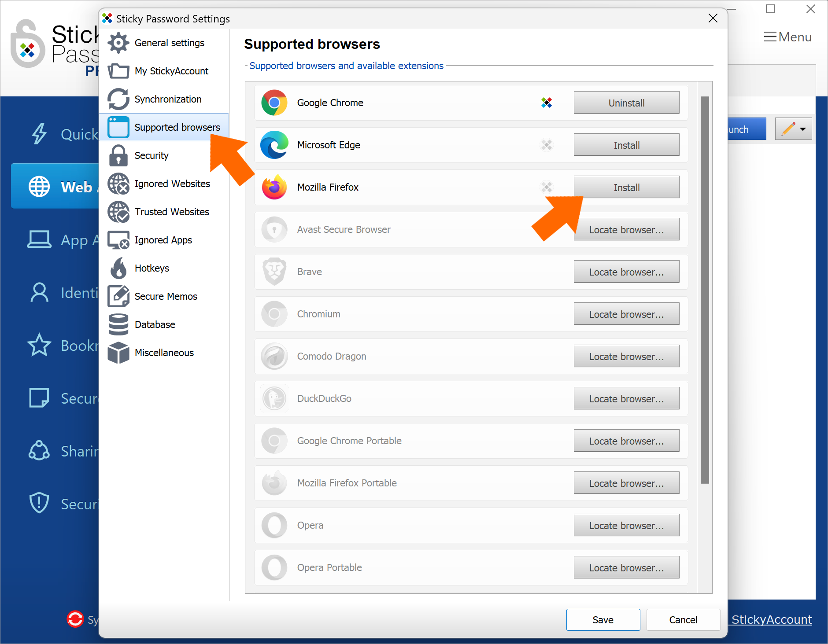The image size is (828, 644).
Task: Click the Chromium browser icon
Action: pyautogui.click(x=274, y=314)
